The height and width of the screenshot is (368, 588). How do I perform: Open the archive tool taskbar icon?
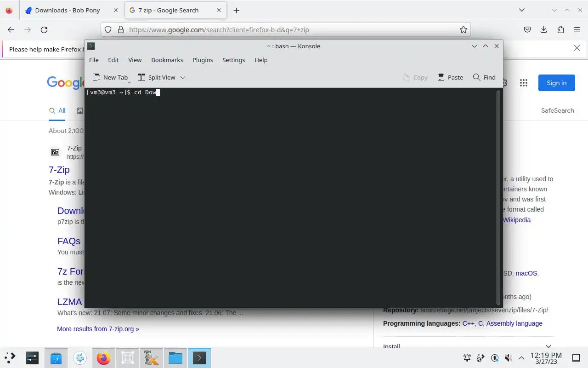(152, 357)
